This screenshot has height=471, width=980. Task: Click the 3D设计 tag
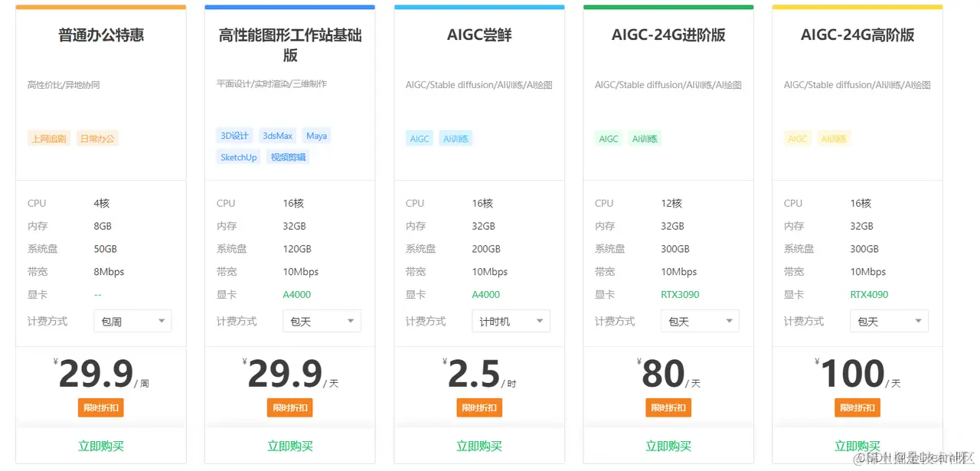point(234,135)
